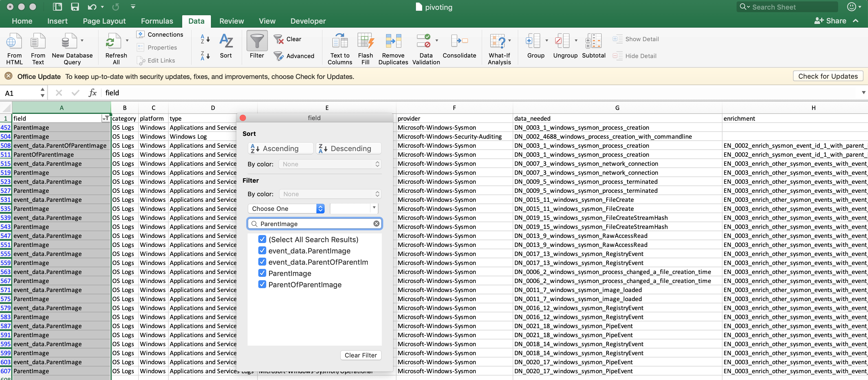868x380 pixels.
Task: Select the Review tab in ribbon
Action: click(232, 21)
